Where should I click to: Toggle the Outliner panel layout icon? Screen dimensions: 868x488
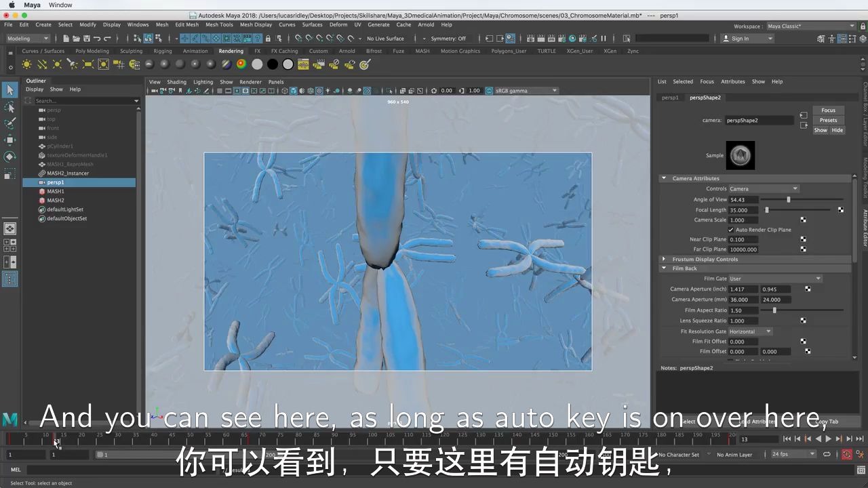coord(9,278)
